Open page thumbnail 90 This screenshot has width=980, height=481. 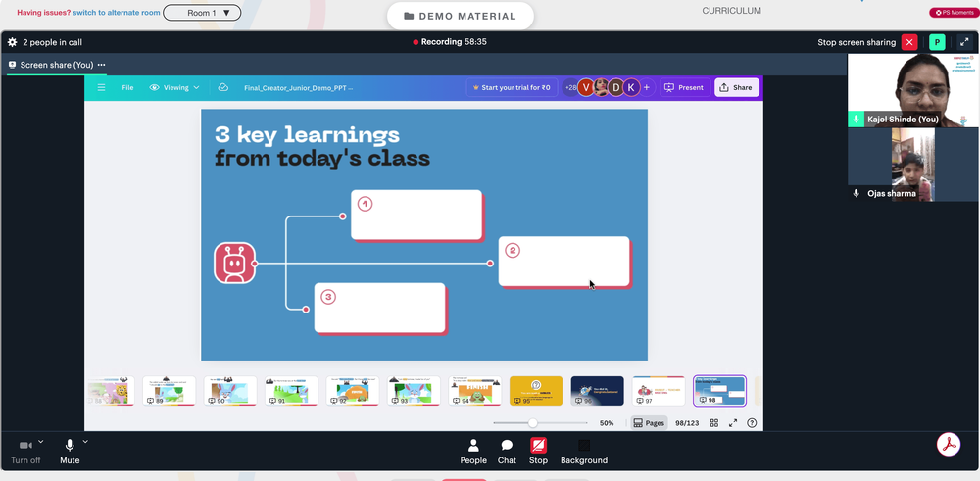[230, 391]
